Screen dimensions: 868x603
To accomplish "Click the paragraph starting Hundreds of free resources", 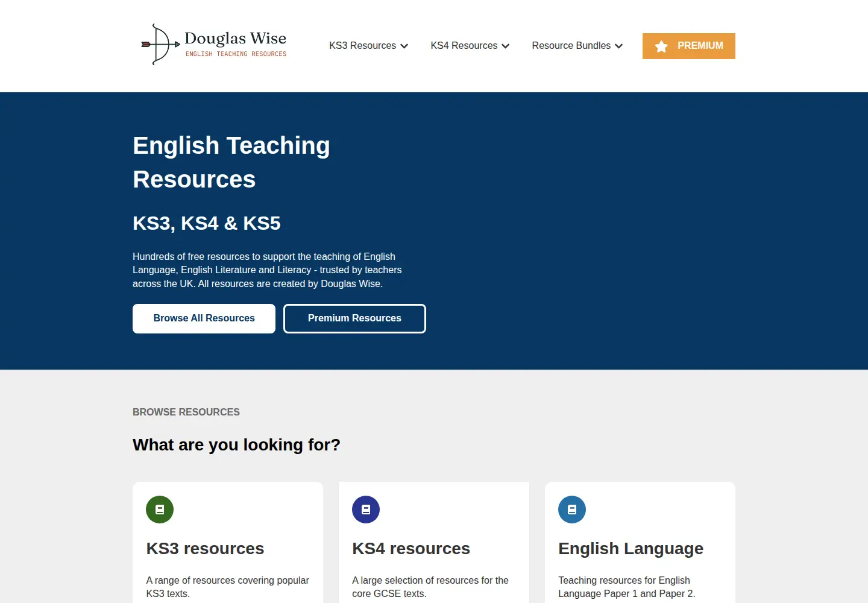I will [x=267, y=270].
